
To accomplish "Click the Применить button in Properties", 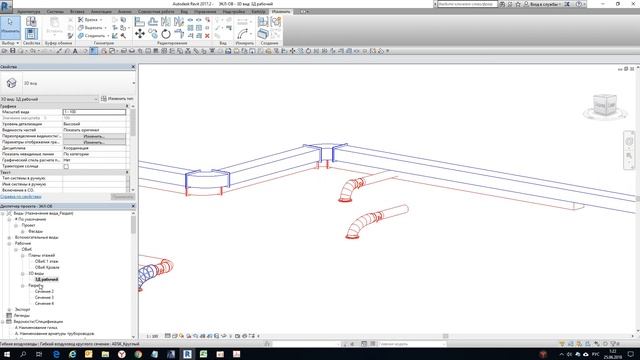I will click(122, 197).
